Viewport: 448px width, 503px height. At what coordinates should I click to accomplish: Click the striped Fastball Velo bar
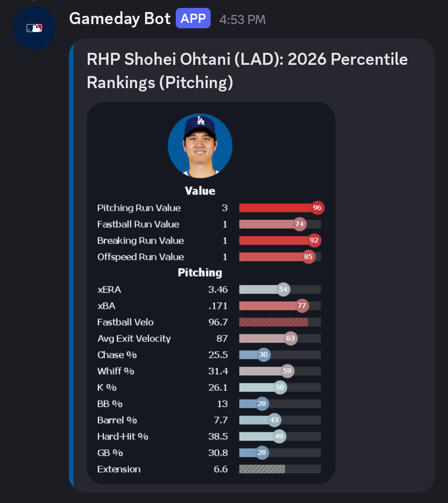tap(273, 322)
